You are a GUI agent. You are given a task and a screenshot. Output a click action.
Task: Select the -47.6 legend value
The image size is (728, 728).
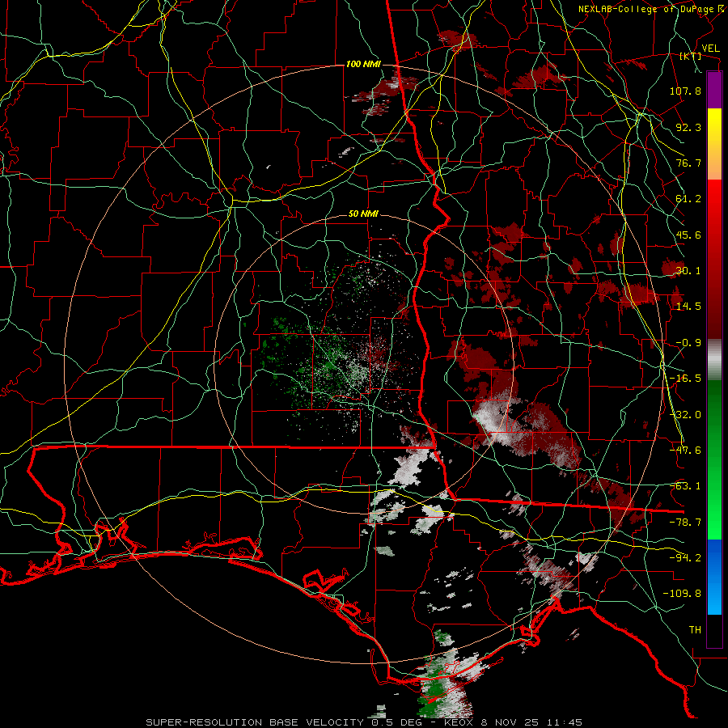click(685, 451)
